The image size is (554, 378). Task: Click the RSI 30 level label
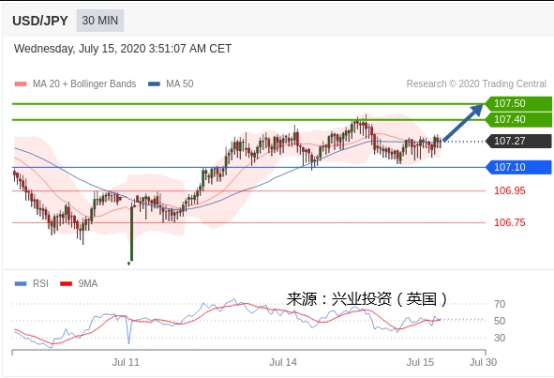click(x=499, y=338)
